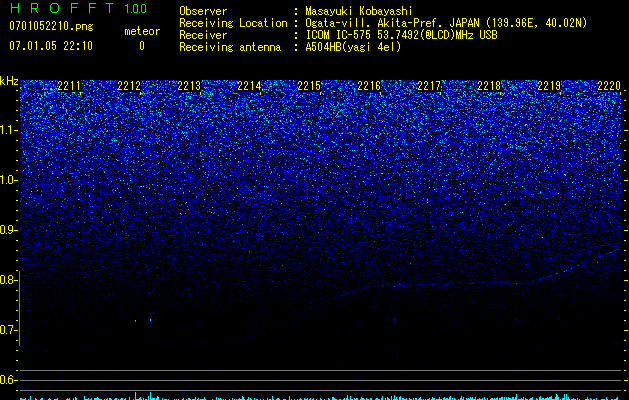The height and width of the screenshot is (400, 629).
Task: Click the 2211 time marker
Action: point(69,86)
